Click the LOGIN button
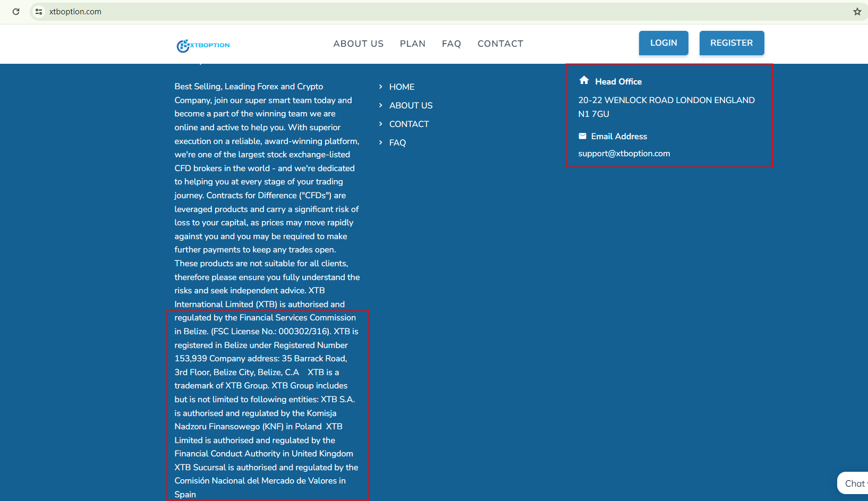The height and width of the screenshot is (501, 868). (663, 43)
